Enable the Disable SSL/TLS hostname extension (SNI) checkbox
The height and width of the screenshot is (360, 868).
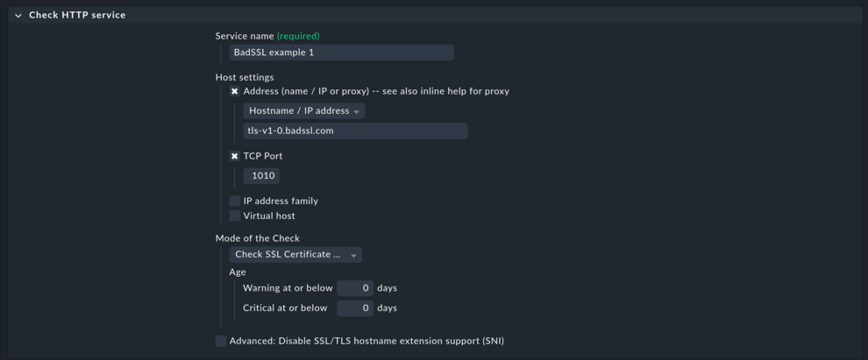click(x=221, y=342)
